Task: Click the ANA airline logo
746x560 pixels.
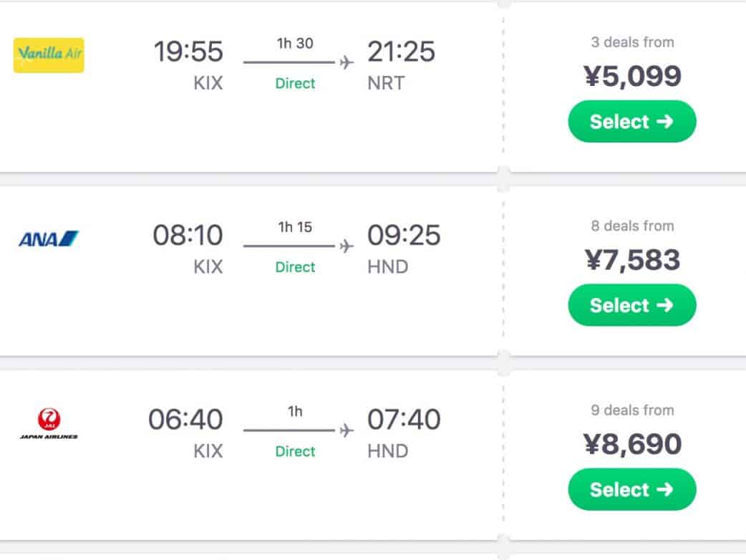Action: coord(49,238)
